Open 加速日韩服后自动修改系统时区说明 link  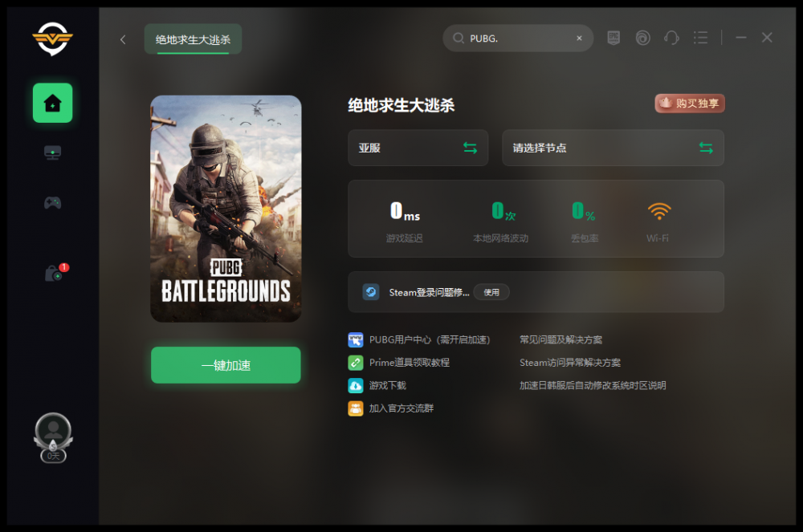tap(593, 385)
